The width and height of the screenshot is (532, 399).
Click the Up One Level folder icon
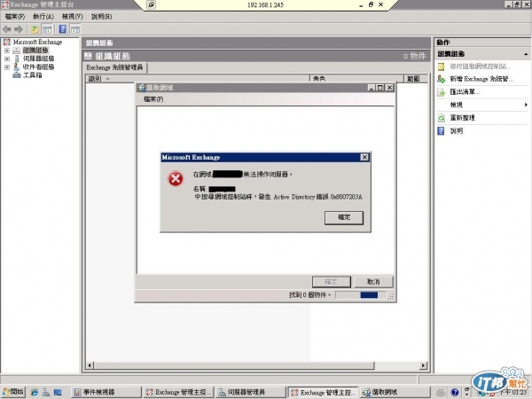point(35,29)
